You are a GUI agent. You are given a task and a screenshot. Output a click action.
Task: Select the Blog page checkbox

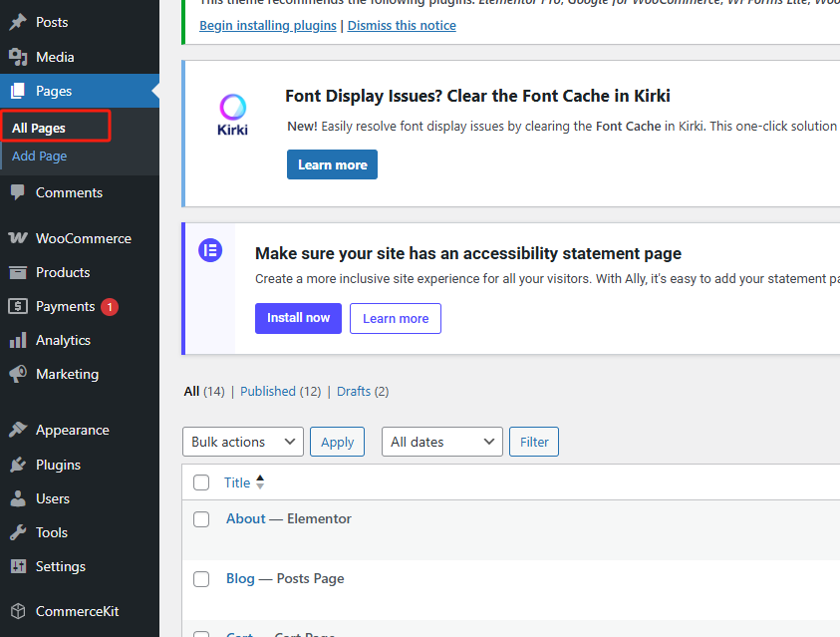[x=201, y=579]
